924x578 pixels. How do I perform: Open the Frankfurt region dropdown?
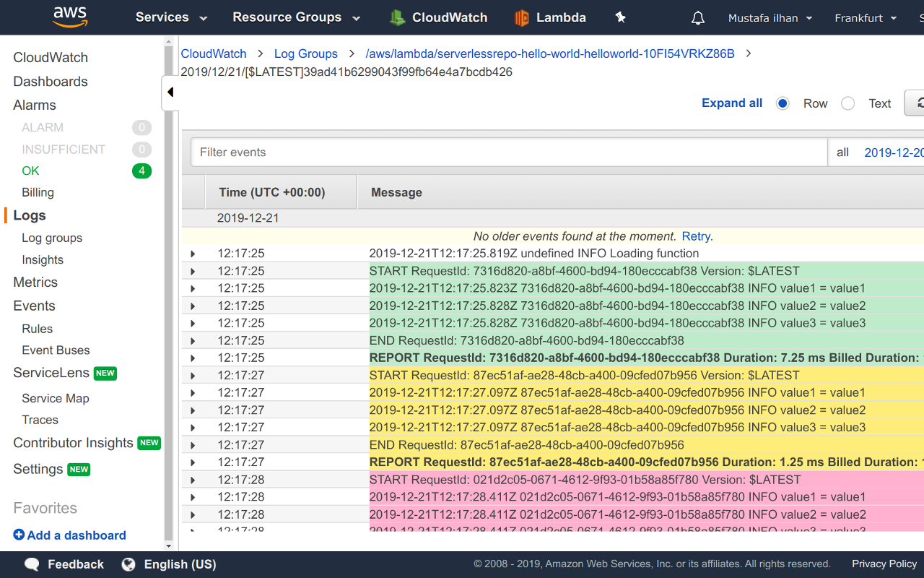point(866,18)
